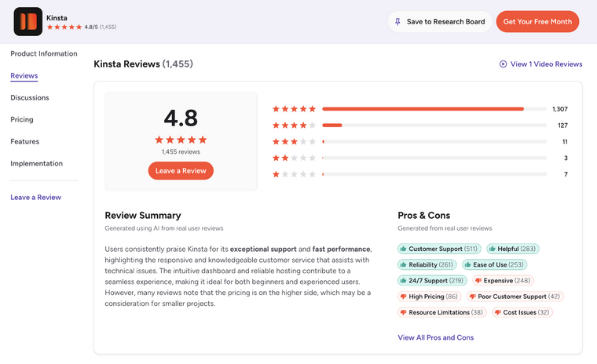
Task: Click thumbs-up icon on Reliability tag
Action: pos(403,264)
